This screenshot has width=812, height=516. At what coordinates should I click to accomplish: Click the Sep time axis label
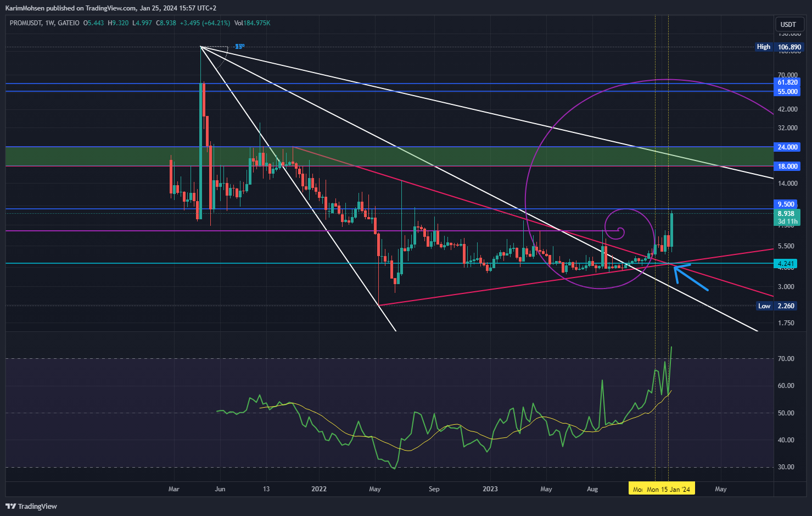point(434,489)
